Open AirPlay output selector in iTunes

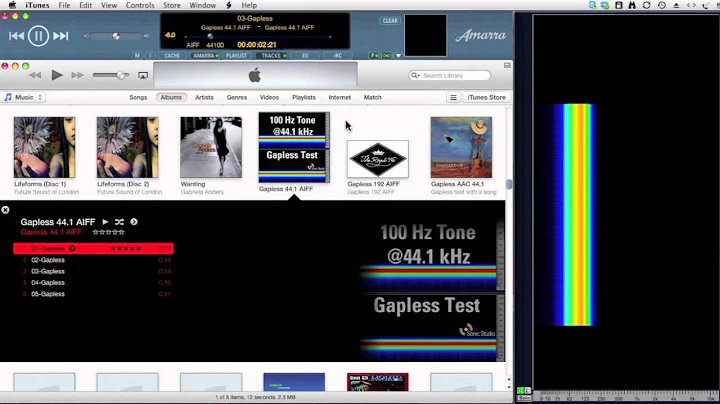coord(143,75)
